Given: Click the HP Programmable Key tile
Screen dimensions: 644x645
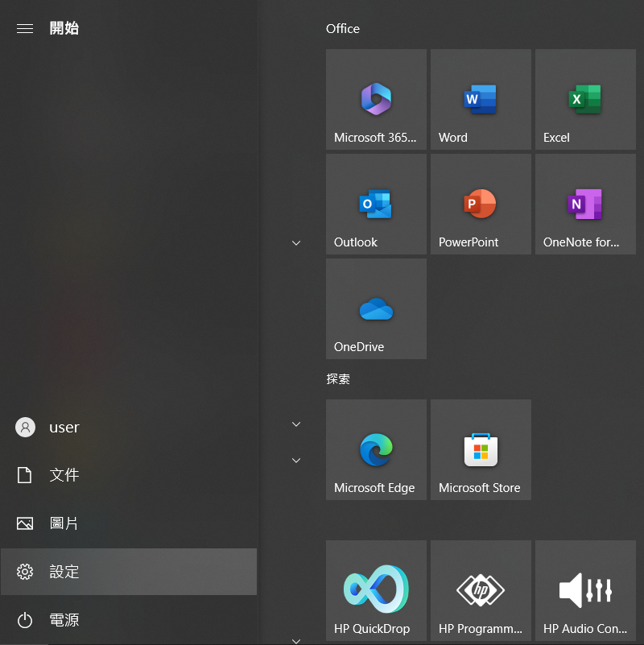Looking at the screenshot, I should tap(481, 590).
